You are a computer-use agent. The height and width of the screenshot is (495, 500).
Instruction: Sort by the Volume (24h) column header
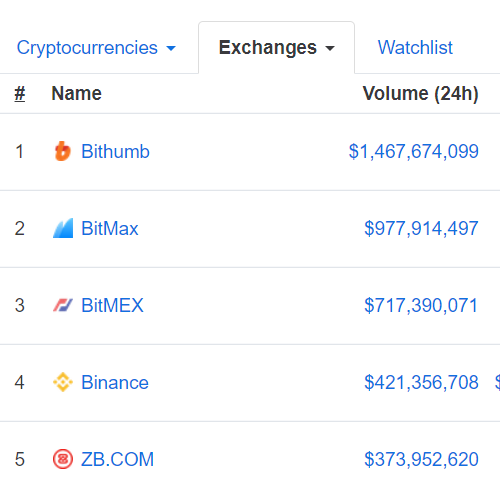pos(421,93)
